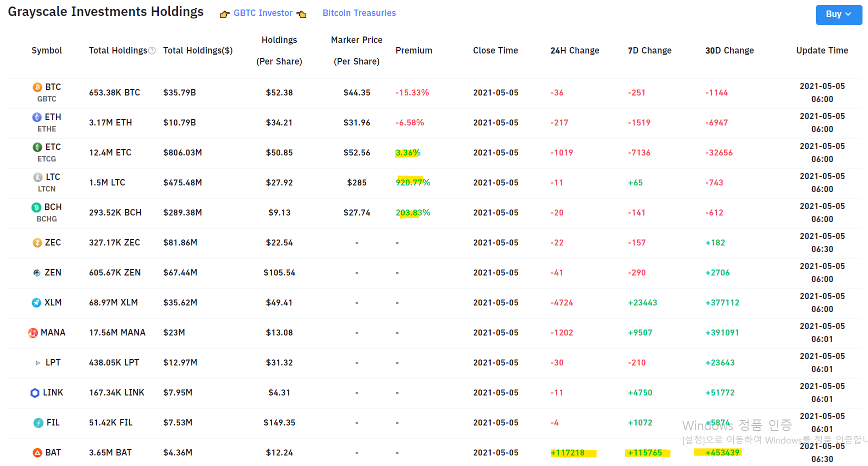Viewport: 868px width, 466px height.
Task: Click the +391091 30D change for MANA
Action: click(722, 332)
